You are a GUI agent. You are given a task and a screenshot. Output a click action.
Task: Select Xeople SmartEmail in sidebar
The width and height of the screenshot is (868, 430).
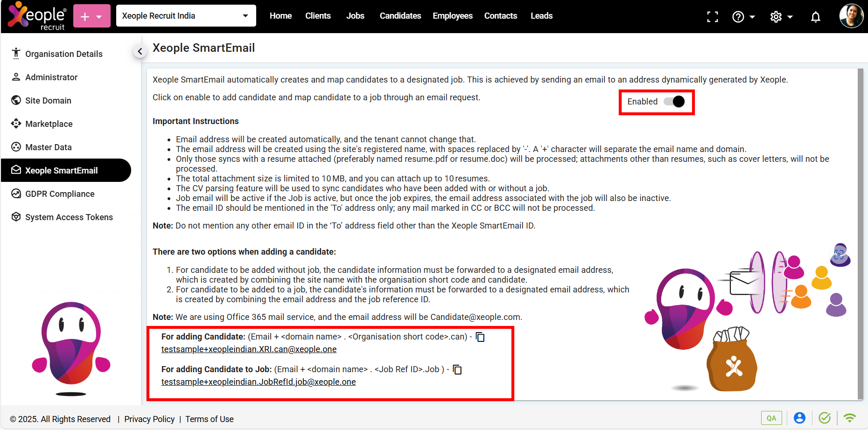click(66, 170)
